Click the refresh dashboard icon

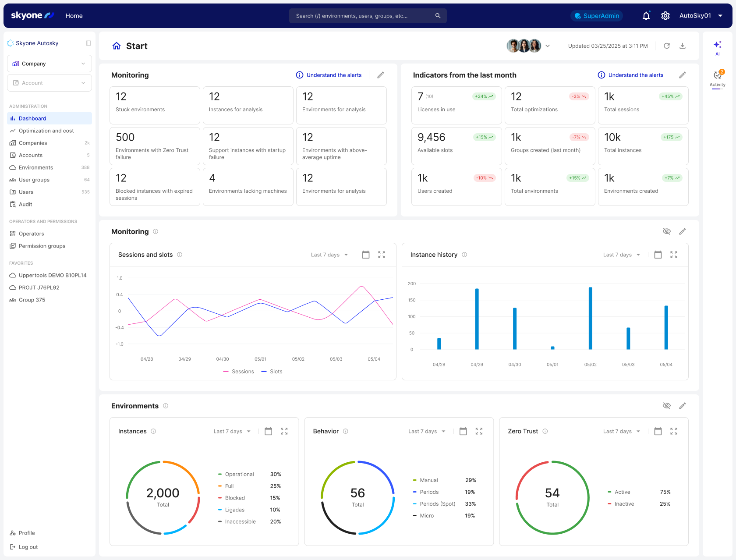666,46
